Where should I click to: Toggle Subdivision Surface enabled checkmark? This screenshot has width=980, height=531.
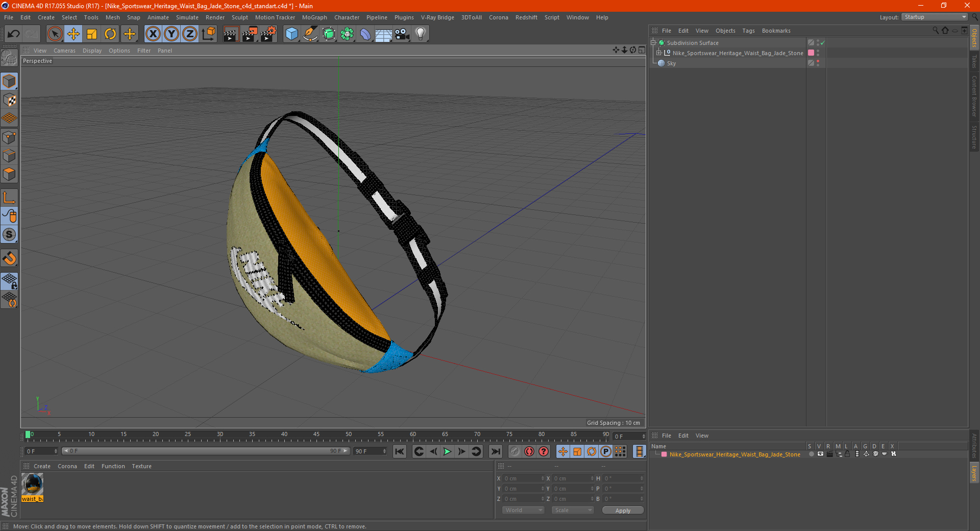[822, 43]
